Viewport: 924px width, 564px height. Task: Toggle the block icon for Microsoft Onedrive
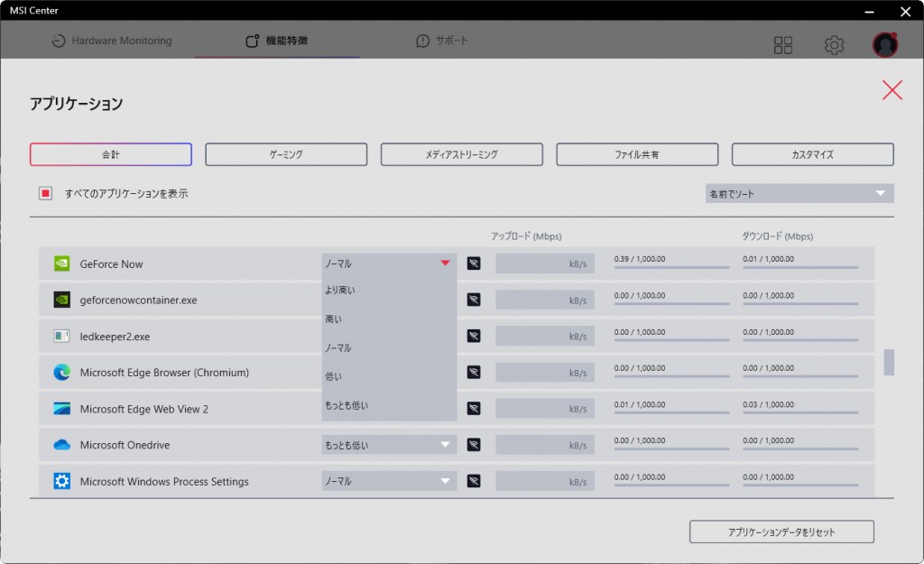coord(474,445)
